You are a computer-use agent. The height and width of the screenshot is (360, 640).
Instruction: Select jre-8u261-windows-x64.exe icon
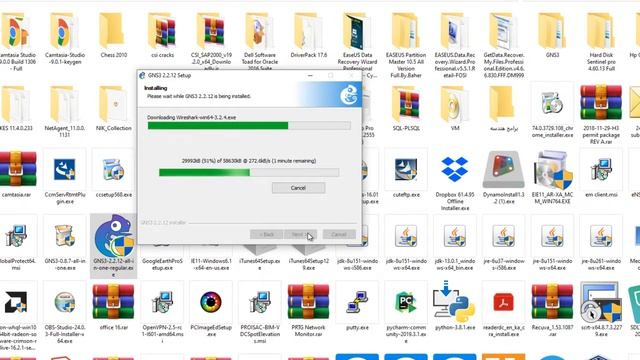tap(601, 236)
